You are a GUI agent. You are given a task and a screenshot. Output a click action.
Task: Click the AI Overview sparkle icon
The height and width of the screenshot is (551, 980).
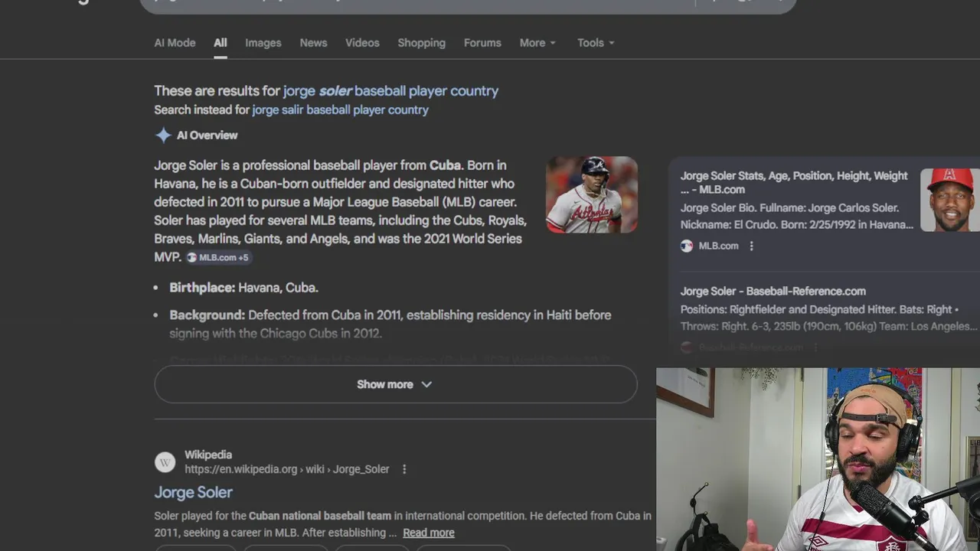coord(163,135)
